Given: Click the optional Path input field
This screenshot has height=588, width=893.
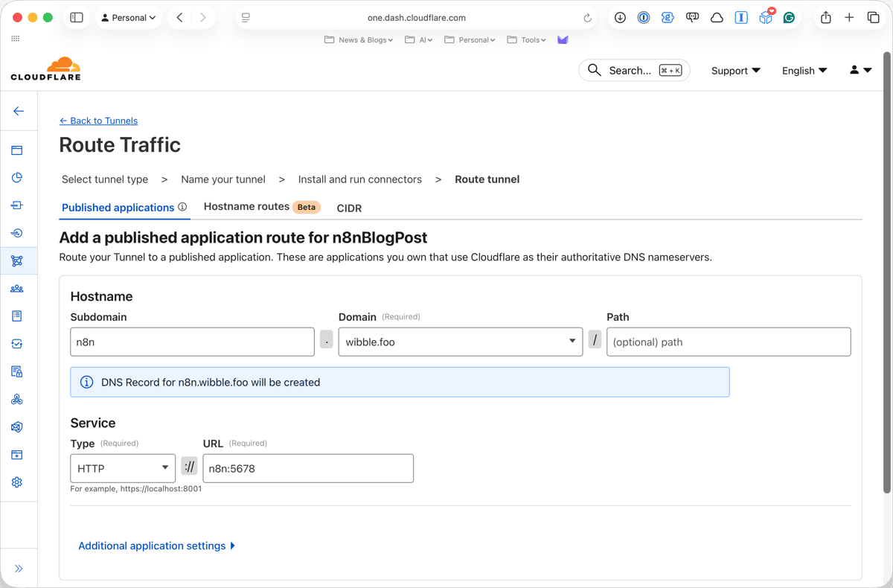Looking at the screenshot, I should pyautogui.click(x=728, y=342).
